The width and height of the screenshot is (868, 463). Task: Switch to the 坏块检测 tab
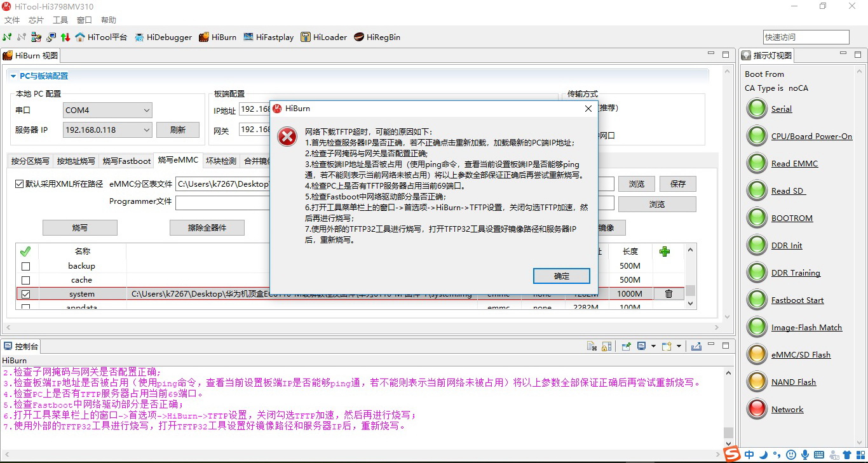point(221,161)
